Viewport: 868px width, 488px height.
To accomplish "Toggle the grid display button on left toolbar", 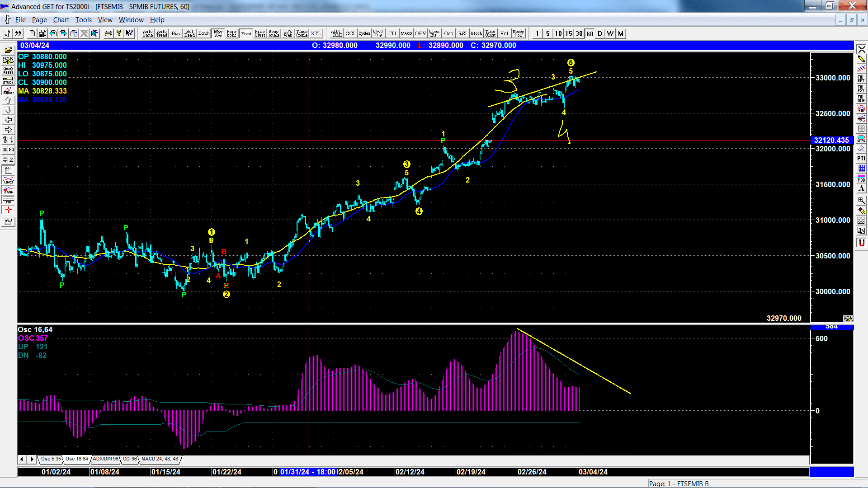I will (x=8, y=170).
